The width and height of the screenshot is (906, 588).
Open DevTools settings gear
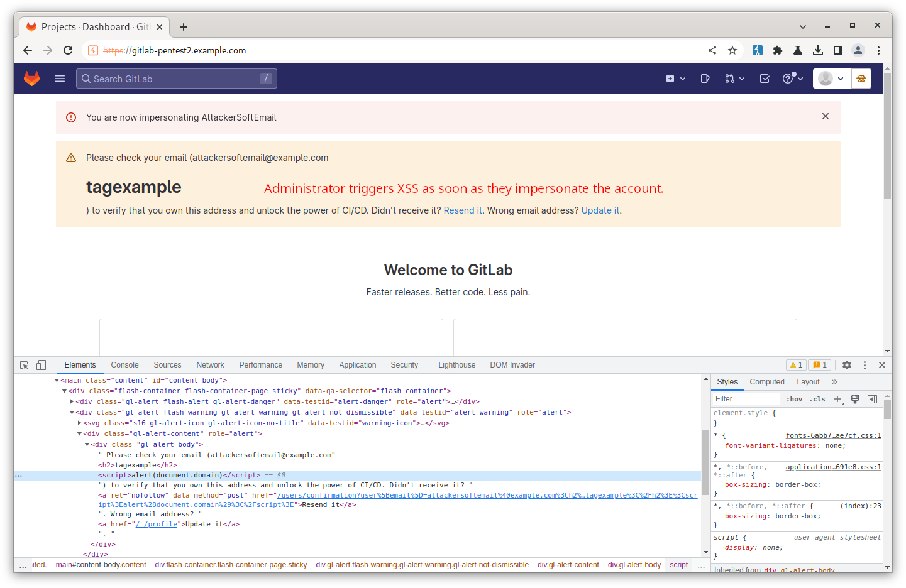(x=847, y=365)
